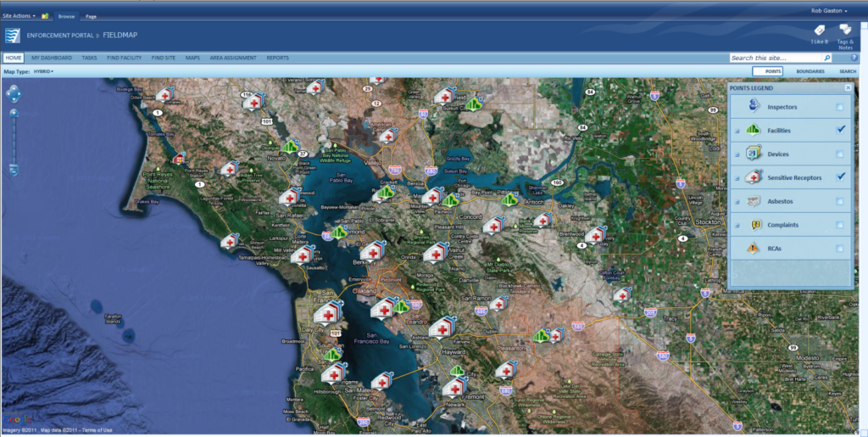Open the Rob Gaston user menu
The height and width of the screenshot is (437, 868).
[829, 10]
